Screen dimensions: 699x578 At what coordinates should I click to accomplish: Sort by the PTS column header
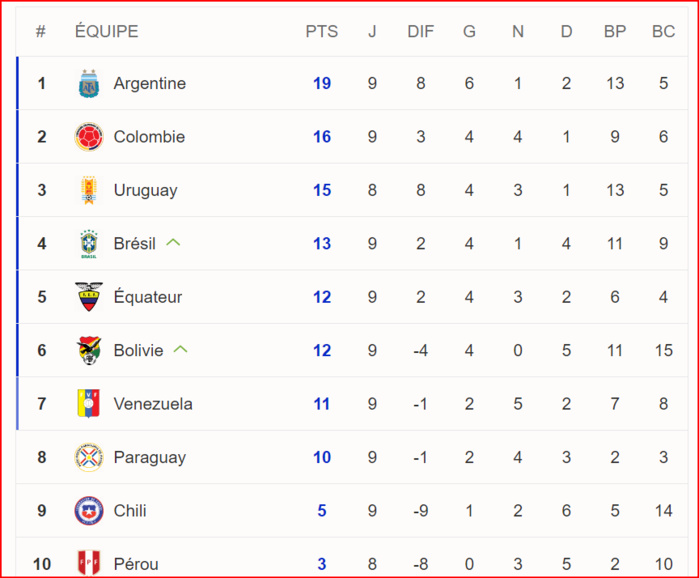pyautogui.click(x=321, y=32)
